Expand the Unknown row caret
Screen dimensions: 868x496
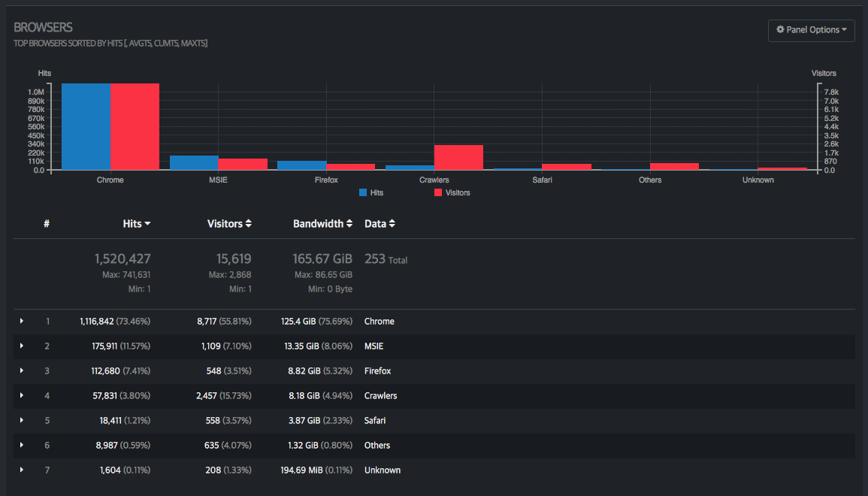pos(22,470)
